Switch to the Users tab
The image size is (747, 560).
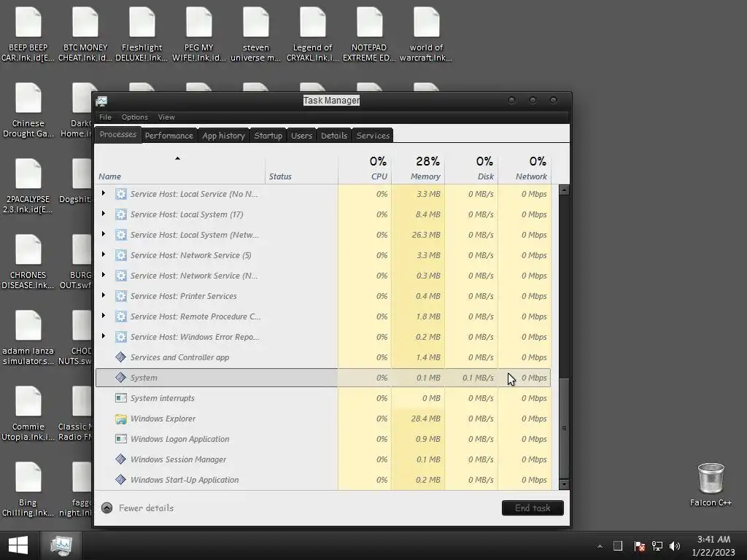(301, 136)
